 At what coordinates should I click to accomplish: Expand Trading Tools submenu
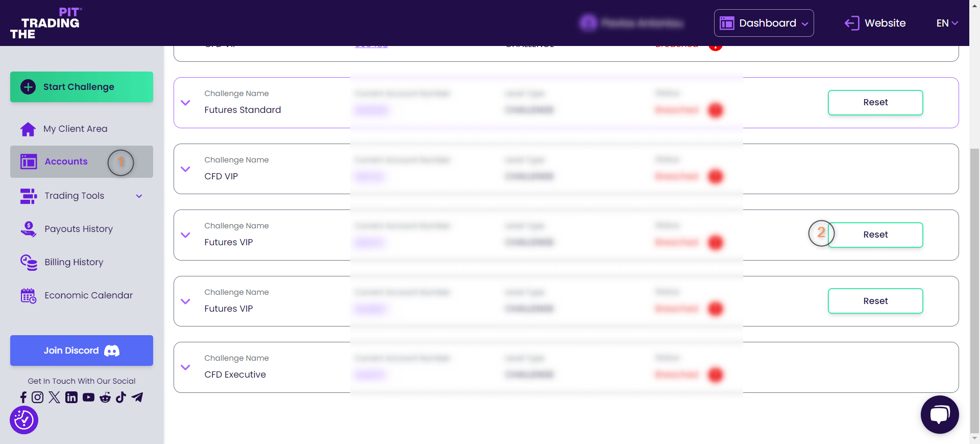click(139, 196)
